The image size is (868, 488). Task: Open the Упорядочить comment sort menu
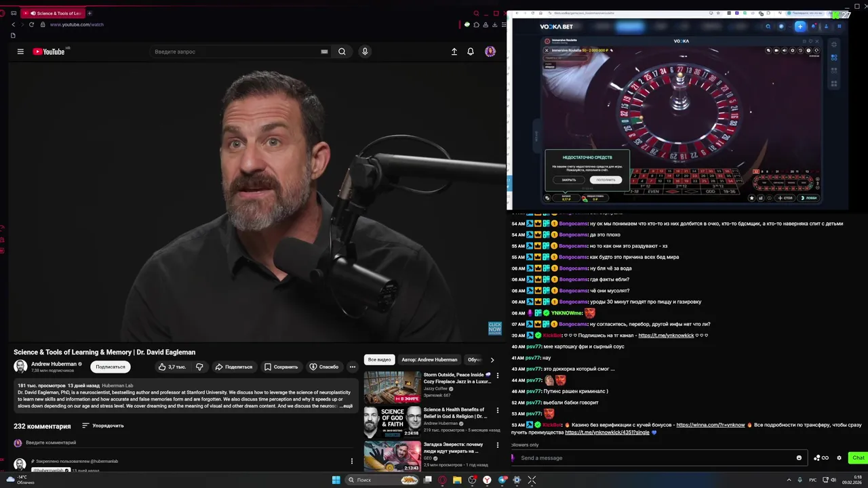click(103, 426)
